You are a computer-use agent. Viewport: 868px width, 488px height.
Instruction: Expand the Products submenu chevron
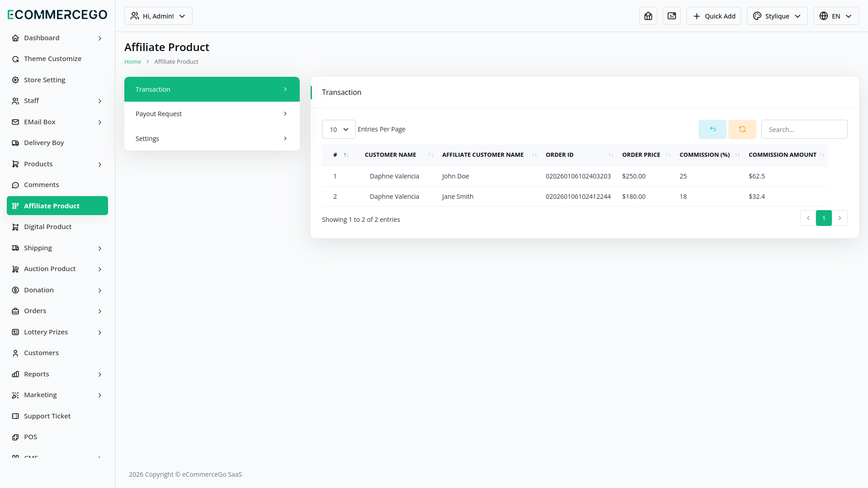click(x=100, y=164)
